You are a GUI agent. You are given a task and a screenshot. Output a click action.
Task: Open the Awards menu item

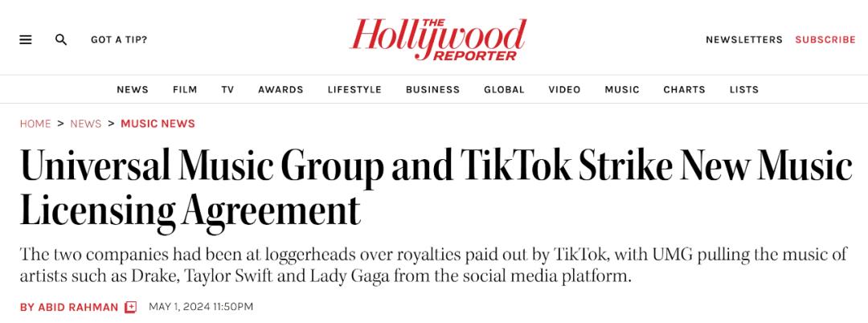click(x=280, y=90)
